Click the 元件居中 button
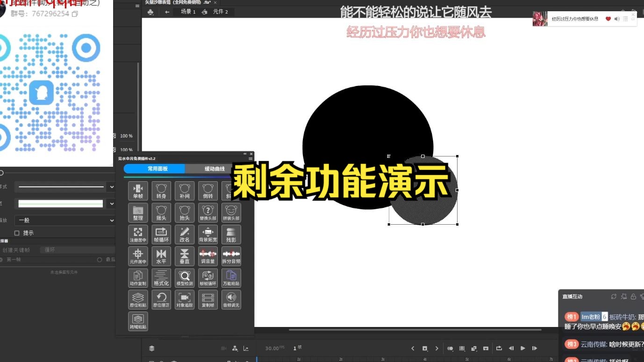Image resolution: width=644 pixels, height=362 pixels. coord(138,256)
